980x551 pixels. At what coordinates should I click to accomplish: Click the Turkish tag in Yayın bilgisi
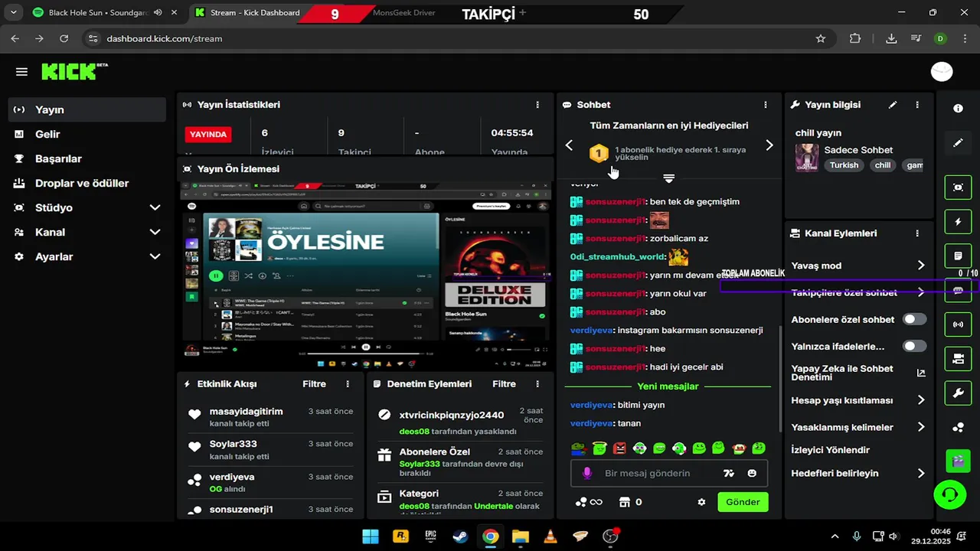click(844, 165)
